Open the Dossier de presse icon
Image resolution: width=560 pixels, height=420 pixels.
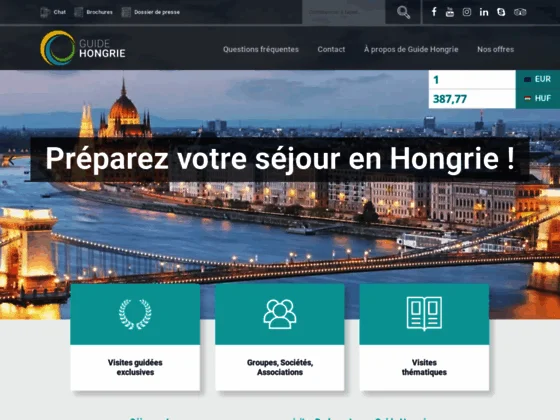coord(126,12)
